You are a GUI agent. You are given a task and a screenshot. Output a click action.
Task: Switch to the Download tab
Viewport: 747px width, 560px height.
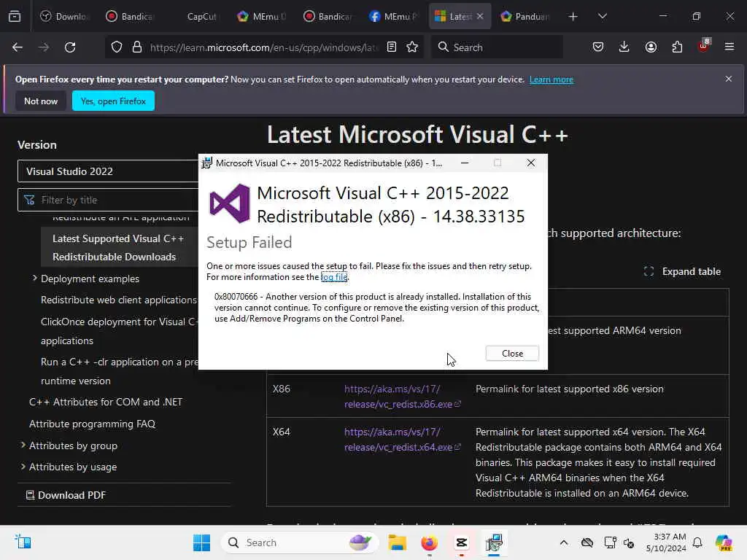(64, 17)
